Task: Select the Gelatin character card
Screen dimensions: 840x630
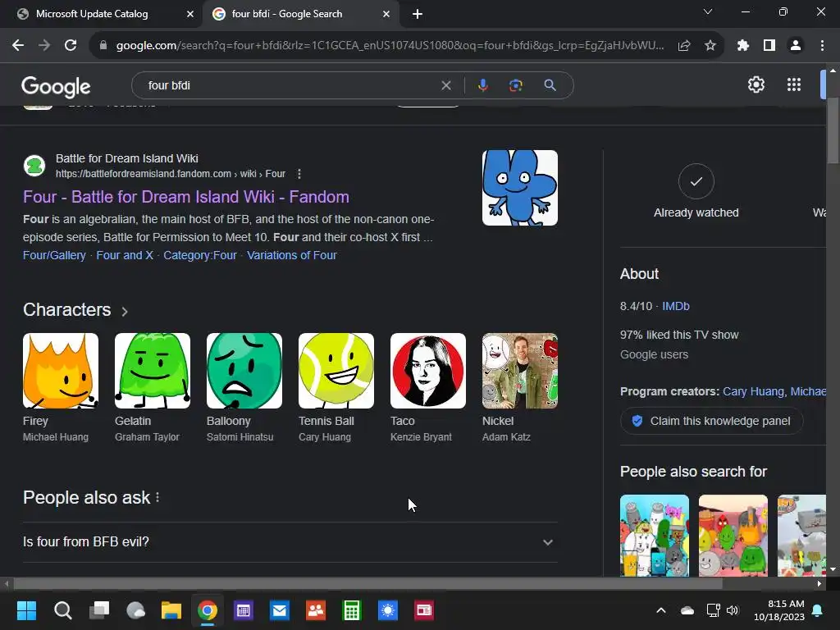Action: click(x=152, y=388)
